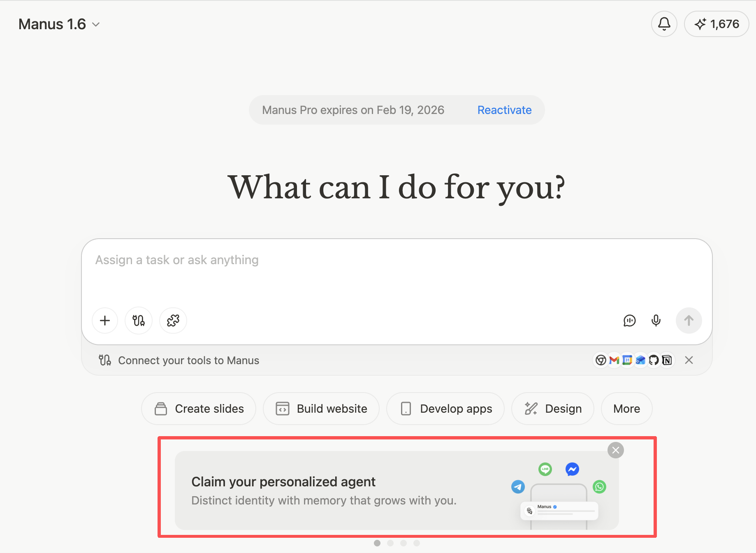Expand the More shortcuts button
The width and height of the screenshot is (756, 553).
coord(626,409)
